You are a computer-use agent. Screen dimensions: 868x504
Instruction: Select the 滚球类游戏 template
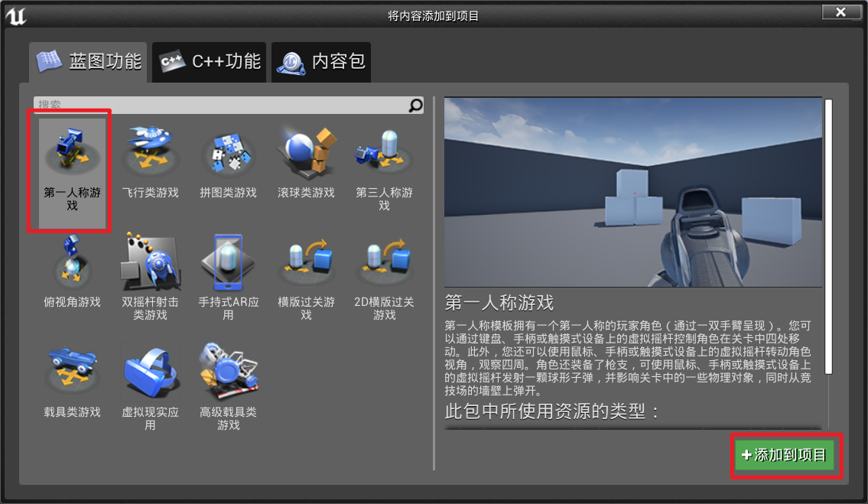[306, 164]
